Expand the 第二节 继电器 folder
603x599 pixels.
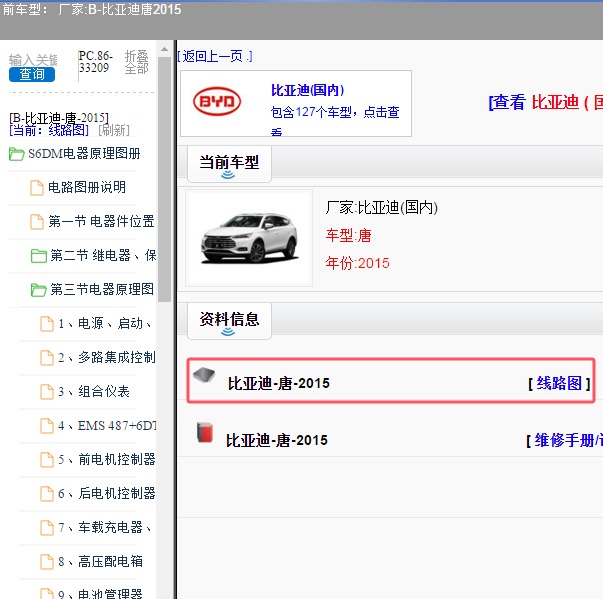tap(38, 255)
